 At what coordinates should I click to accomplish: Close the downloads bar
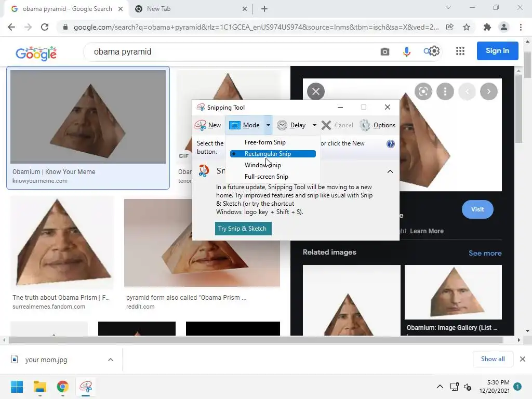point(523,359)
